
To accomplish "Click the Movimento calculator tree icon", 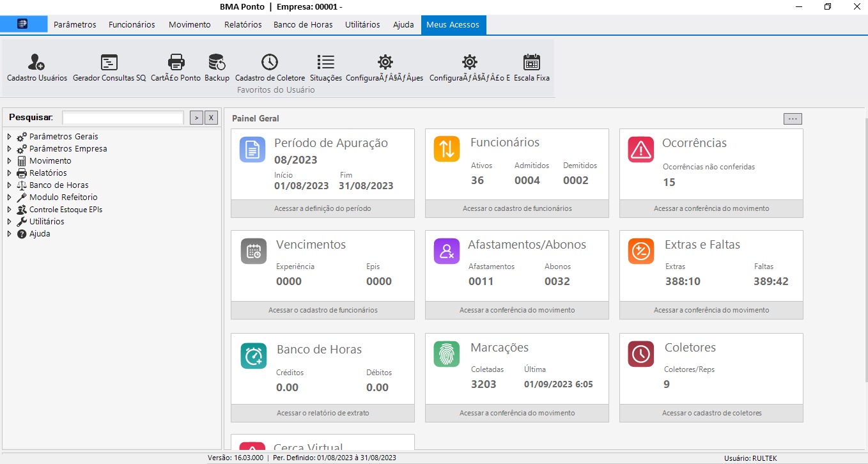I will pos(22,161).
